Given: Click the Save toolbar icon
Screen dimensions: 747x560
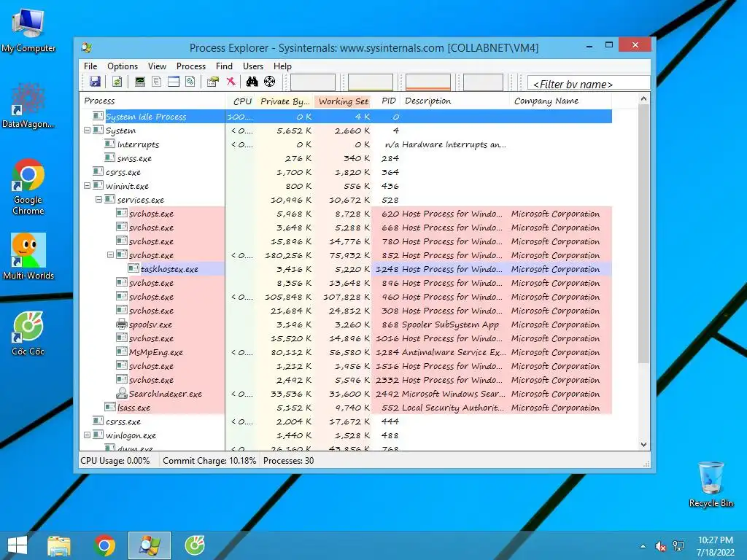Looking at the screenshot, I should click(x=96, y=82).
